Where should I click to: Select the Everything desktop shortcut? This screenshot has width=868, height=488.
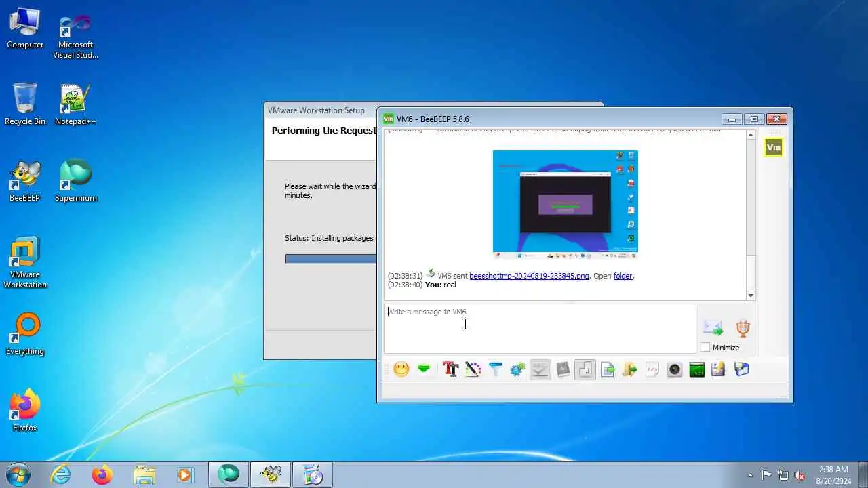pyautogui.click(x=25, y=335)
